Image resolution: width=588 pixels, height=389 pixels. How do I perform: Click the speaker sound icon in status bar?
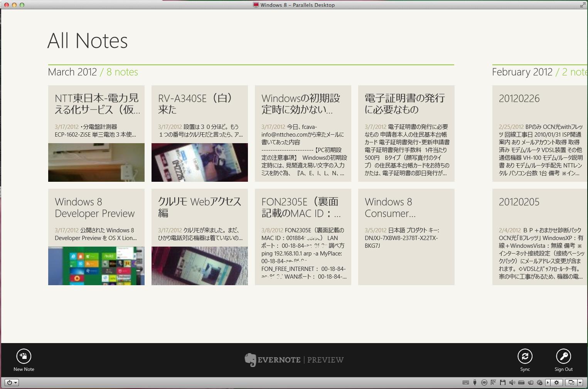(x=512, y=382)
